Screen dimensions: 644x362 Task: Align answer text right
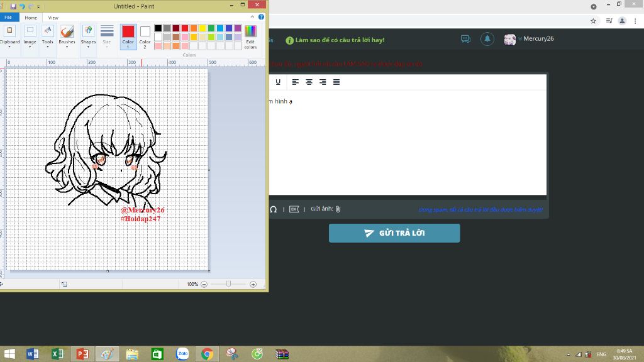pos(323,82)
